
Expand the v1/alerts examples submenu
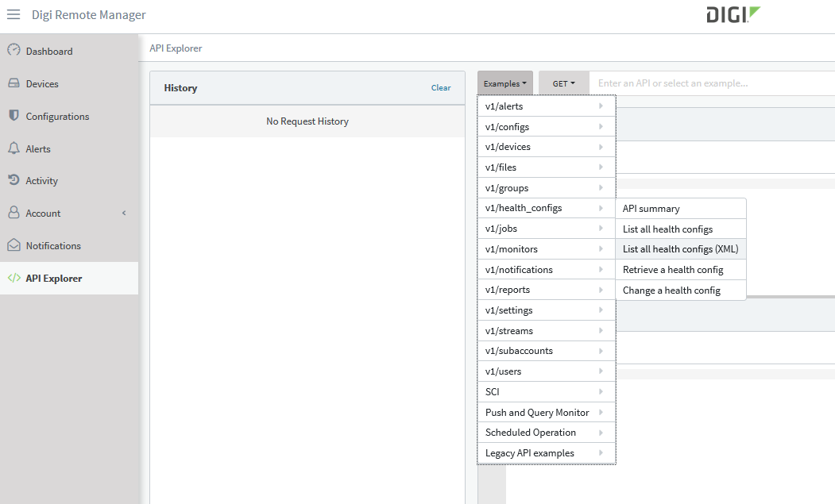pos(547,106)
